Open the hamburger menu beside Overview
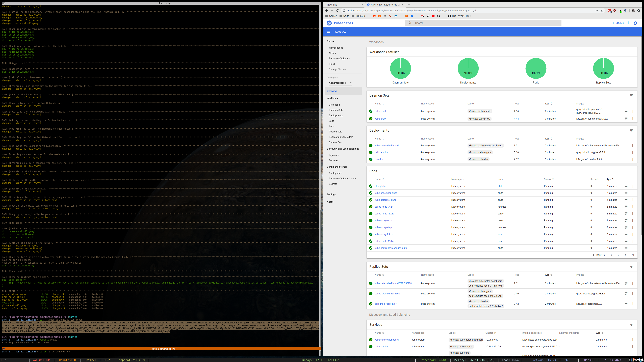The height and width of the screenshot is (362, 644). click(x=328, y=32)
